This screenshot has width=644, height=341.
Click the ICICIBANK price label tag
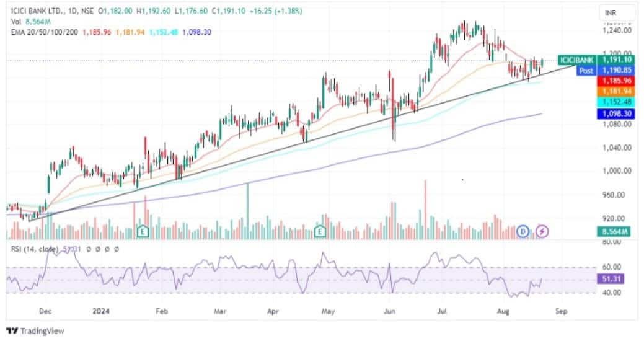(577, 60)
